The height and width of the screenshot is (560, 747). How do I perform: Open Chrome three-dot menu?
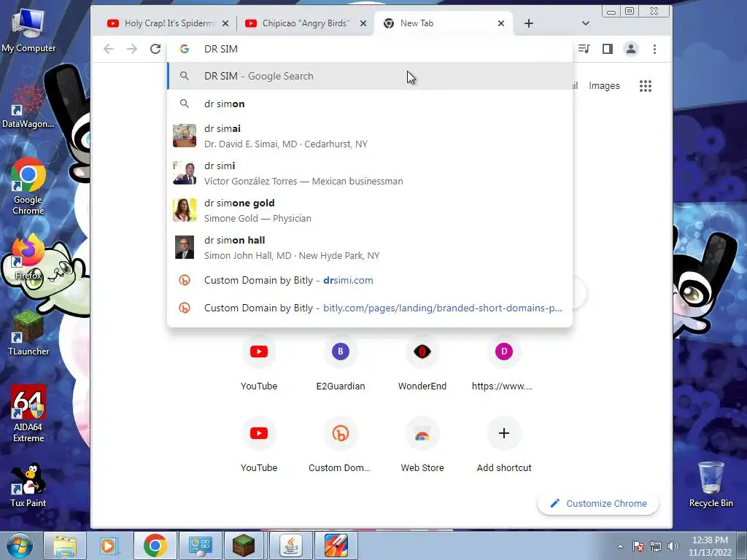point(654,49)
